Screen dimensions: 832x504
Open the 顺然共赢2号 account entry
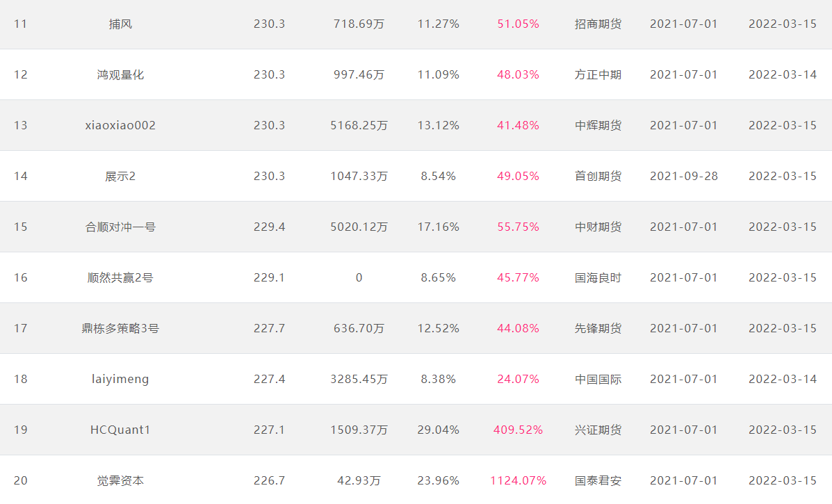coord(120,277)
